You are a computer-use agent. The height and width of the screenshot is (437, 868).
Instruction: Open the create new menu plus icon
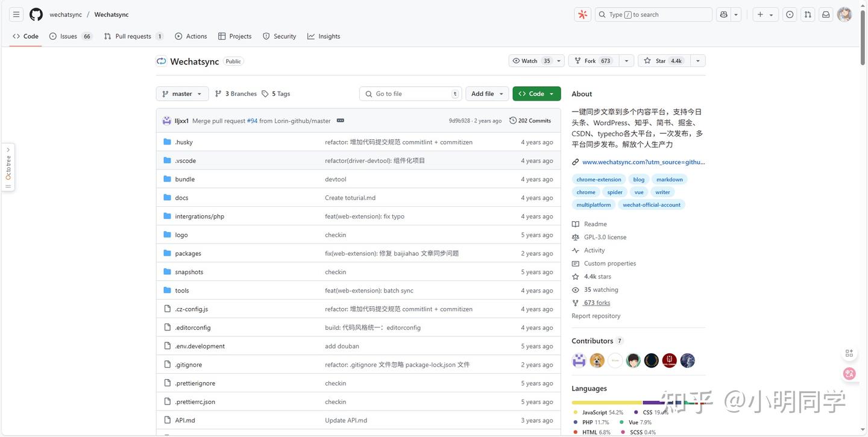[x=760, y=14]
